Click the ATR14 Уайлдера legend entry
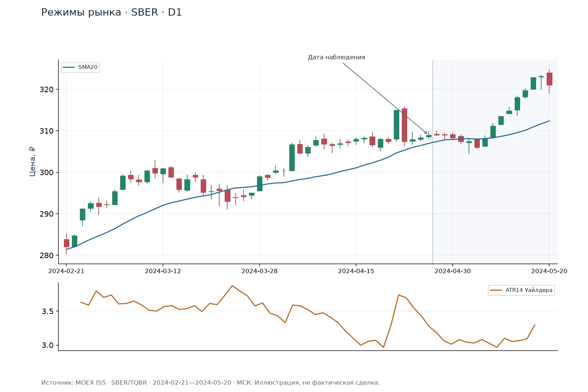Screen dimensions: 588x392 [521, 290]
